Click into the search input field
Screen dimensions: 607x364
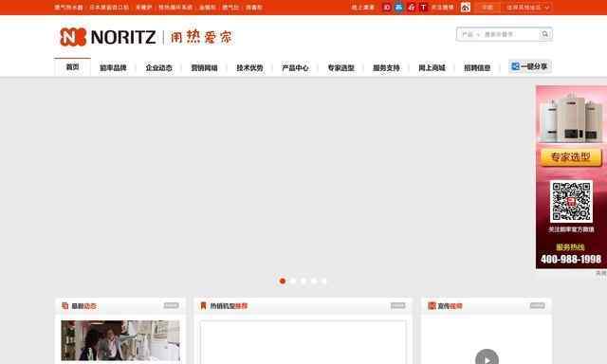[510, 34]
